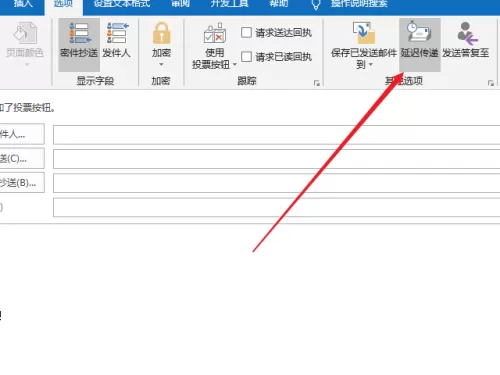Click in the Cc recipients field

click(x=277, y=159)
